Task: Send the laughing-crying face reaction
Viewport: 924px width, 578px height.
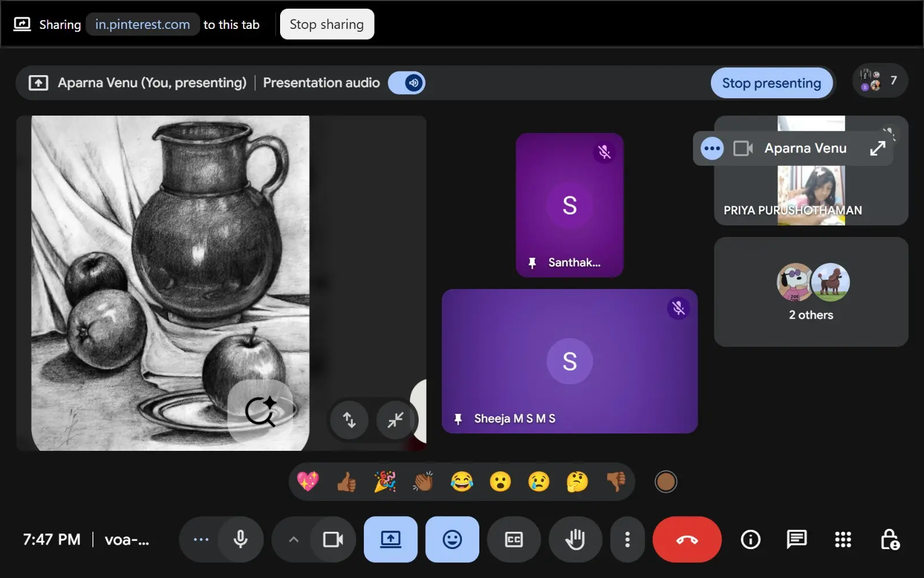Action: (462, 481)
